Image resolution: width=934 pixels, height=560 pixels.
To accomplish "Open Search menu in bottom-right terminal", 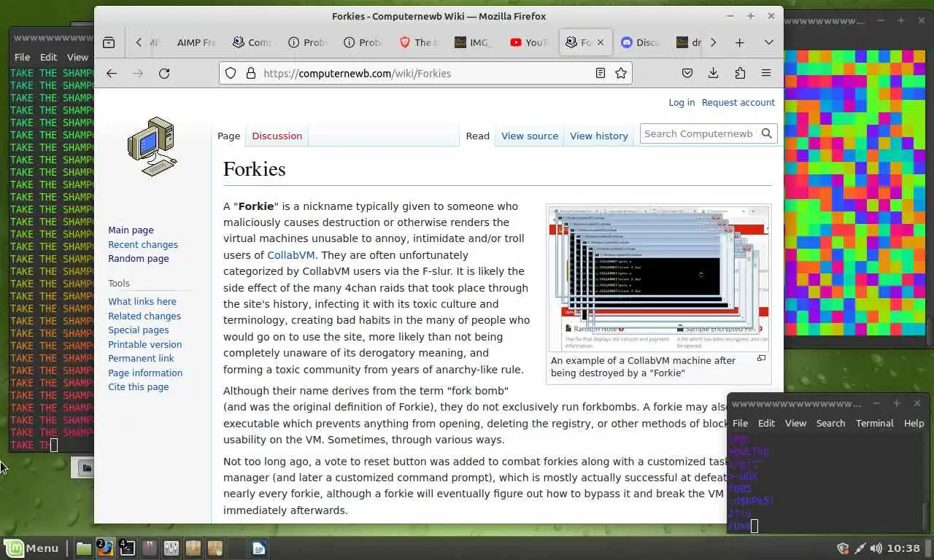I will [830, 423].
